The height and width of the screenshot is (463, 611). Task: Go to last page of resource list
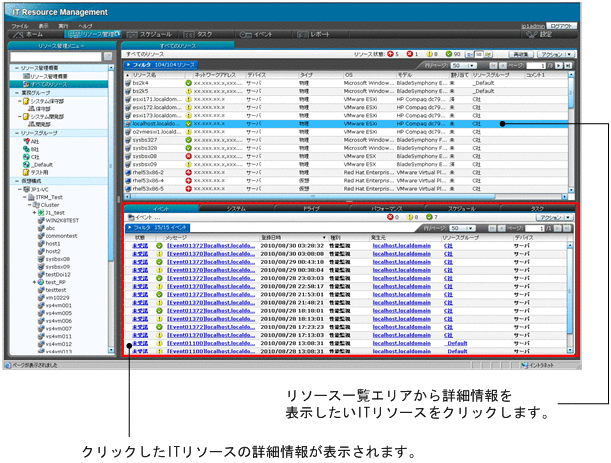point(568,65)
